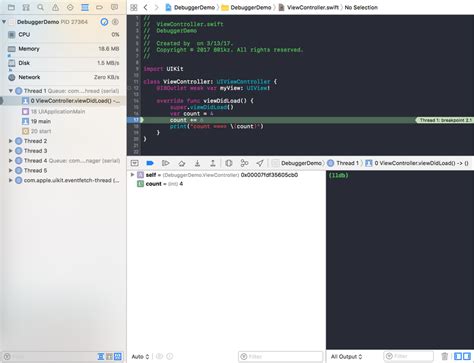
Task: Click ViewController.swift in breadcrumb
Action: pyautogui.click(x=308, y=7)
